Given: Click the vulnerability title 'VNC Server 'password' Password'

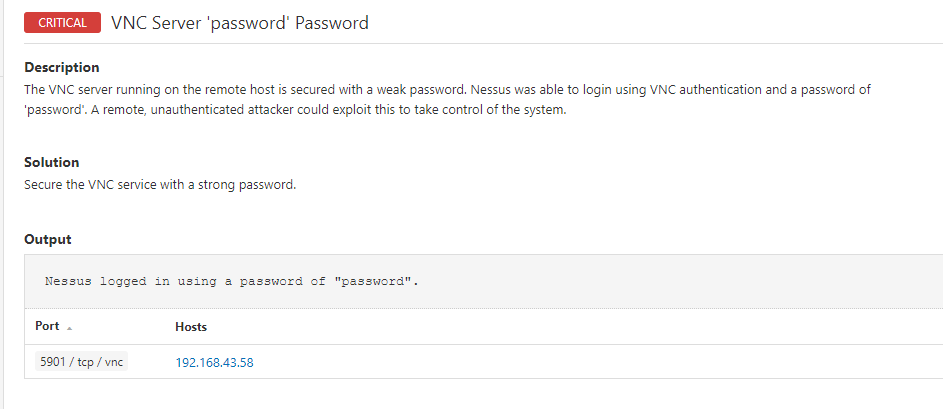Looking at the screenshot, I should point(240,23).
